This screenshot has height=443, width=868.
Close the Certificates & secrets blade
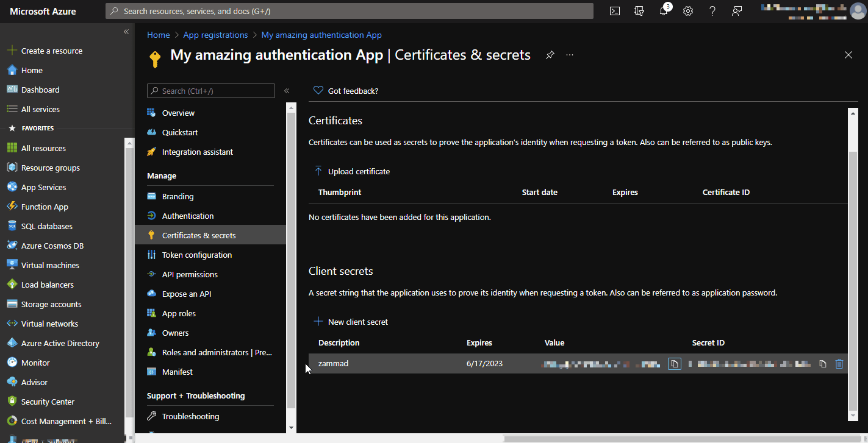pos(848,55)
